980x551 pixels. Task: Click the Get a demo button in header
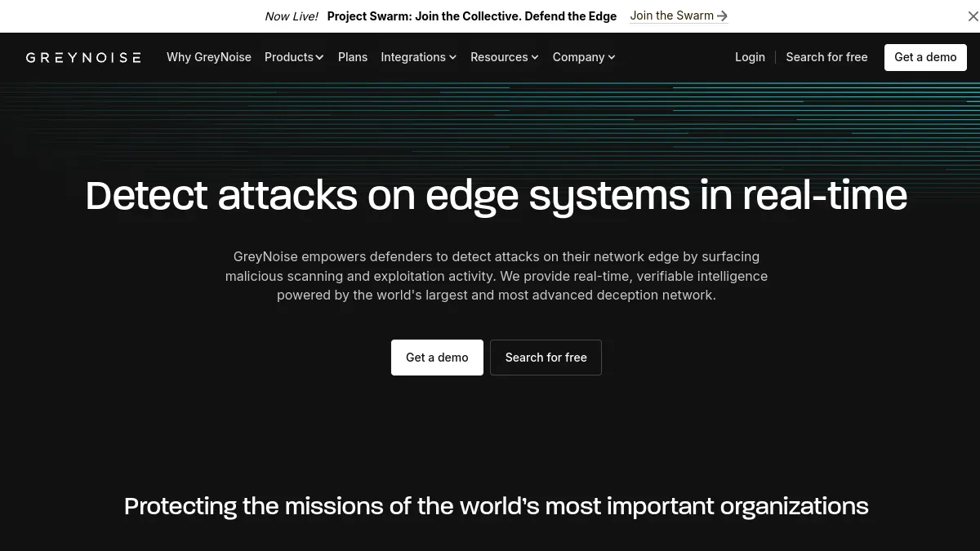click(925, 57)
